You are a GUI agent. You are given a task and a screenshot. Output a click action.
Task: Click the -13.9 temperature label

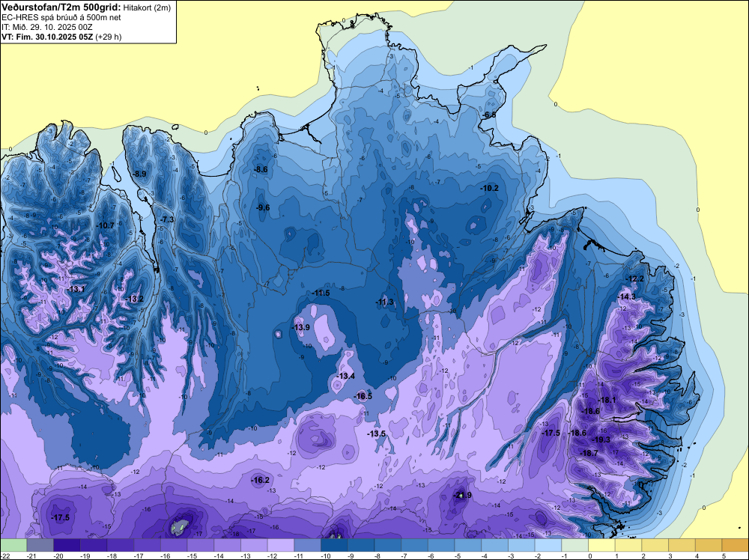click(x=300, y=327)
